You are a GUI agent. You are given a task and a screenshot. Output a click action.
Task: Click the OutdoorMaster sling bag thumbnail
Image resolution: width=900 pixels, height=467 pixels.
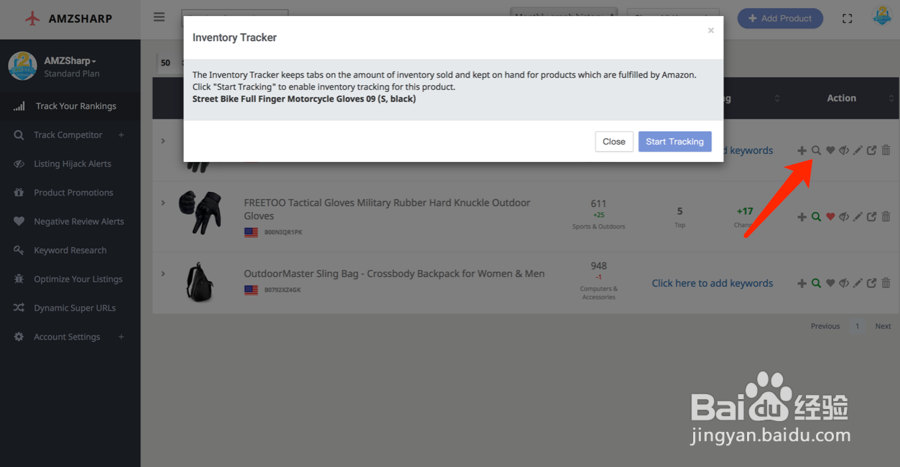pyautogui.click(x=200, y=282)
